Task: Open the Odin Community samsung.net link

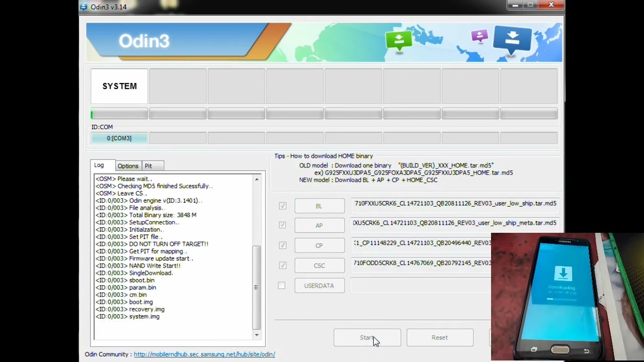Action: point(204,354)
